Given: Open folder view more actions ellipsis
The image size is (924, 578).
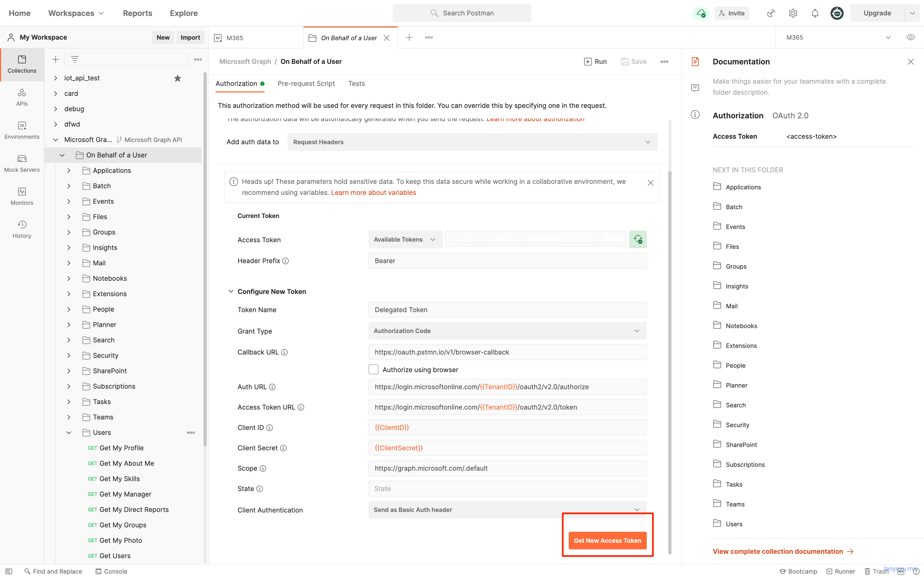Looking at the screenshot, I should [x=664, y=62].
